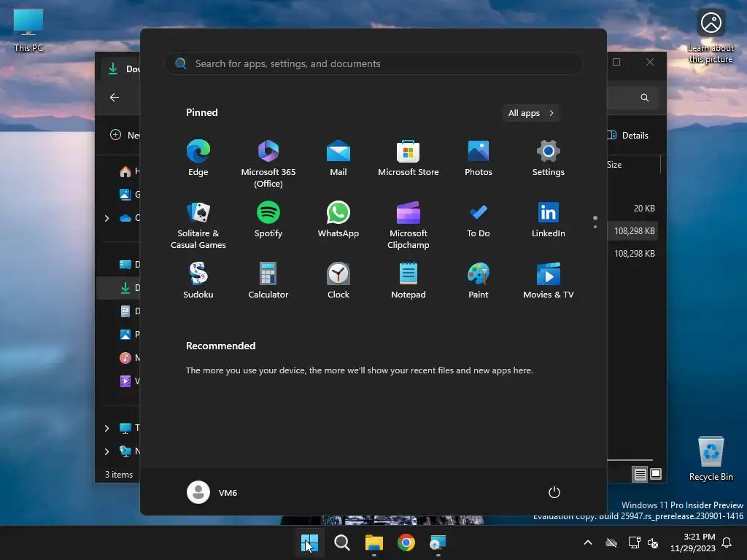The height and width of the screenshot is (560, 747).
Task: Switch File Explorer to details view
Action: [640, 474]
